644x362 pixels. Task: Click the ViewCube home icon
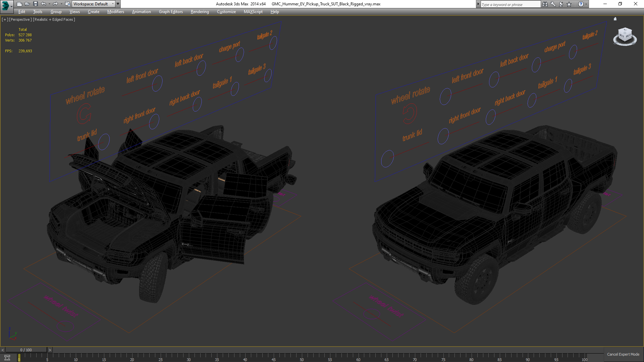click(615, 19)
